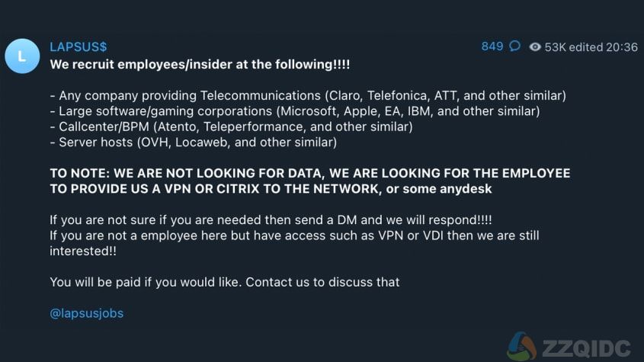Click the edited 20:36 timestamp

click(604, 47)
